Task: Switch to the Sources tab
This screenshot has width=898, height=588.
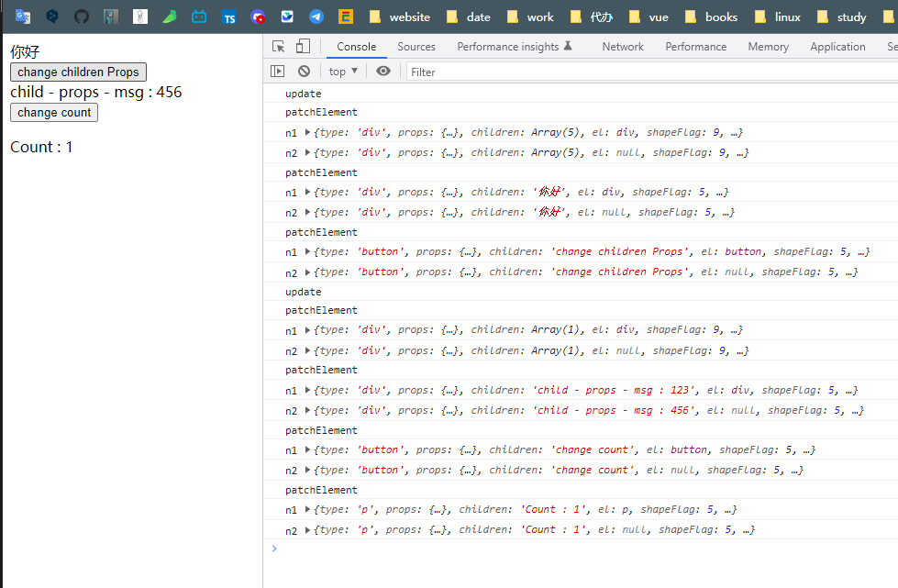Action: [416, 47]
